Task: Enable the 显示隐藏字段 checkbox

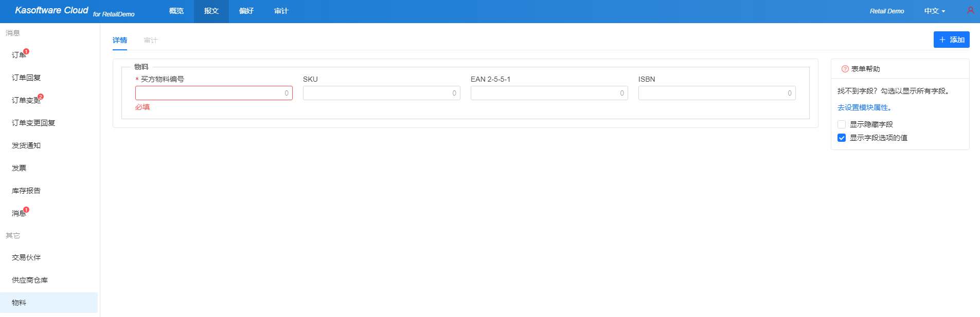Action: click(842, 124)
